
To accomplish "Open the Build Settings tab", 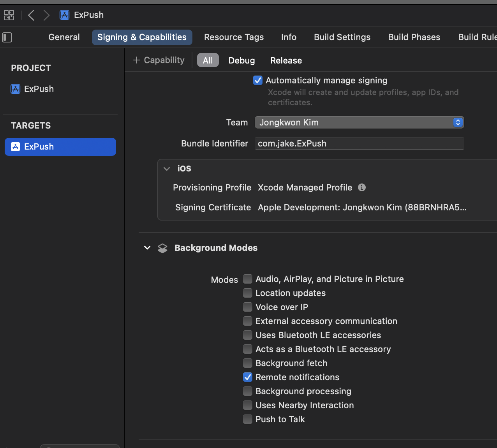I will pyautogui.click(x=342, y=37).
